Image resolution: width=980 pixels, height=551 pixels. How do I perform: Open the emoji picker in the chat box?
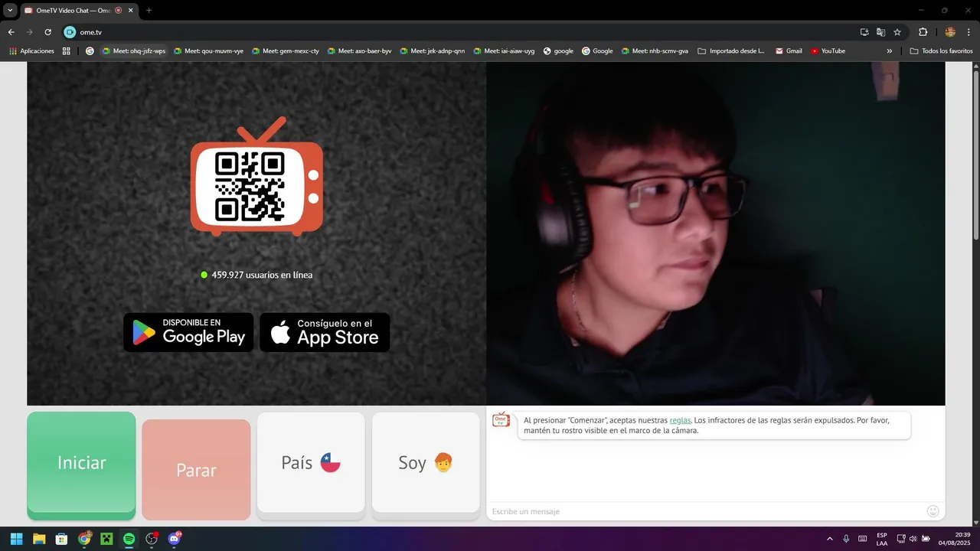(933, 511)
